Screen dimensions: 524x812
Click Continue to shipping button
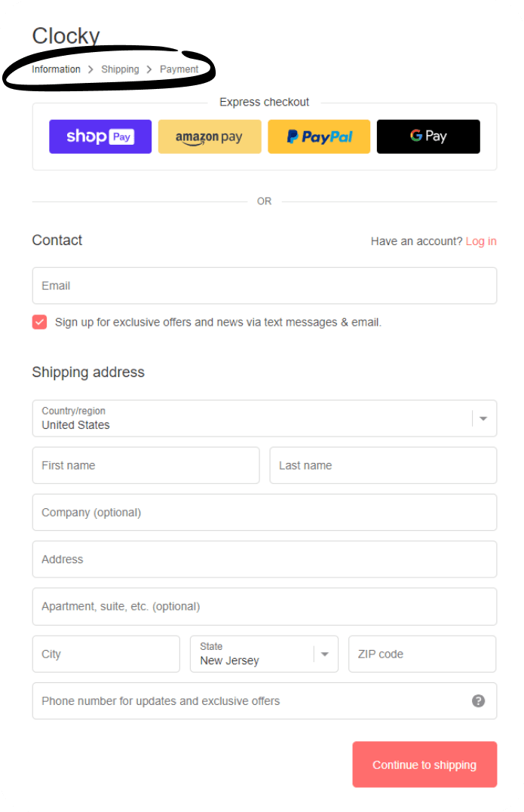(x=424, y=765)
